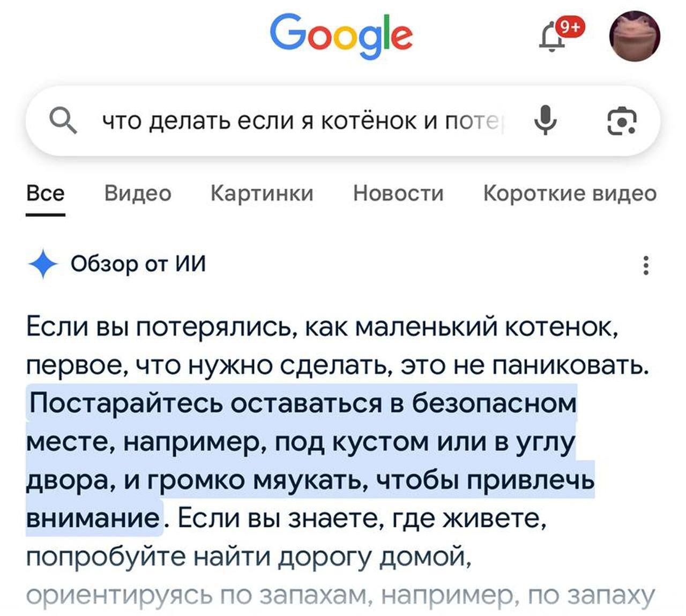Click the 9+ notification count badge
The width and height of the screenshot is (686, 616).
coord(570,26)
